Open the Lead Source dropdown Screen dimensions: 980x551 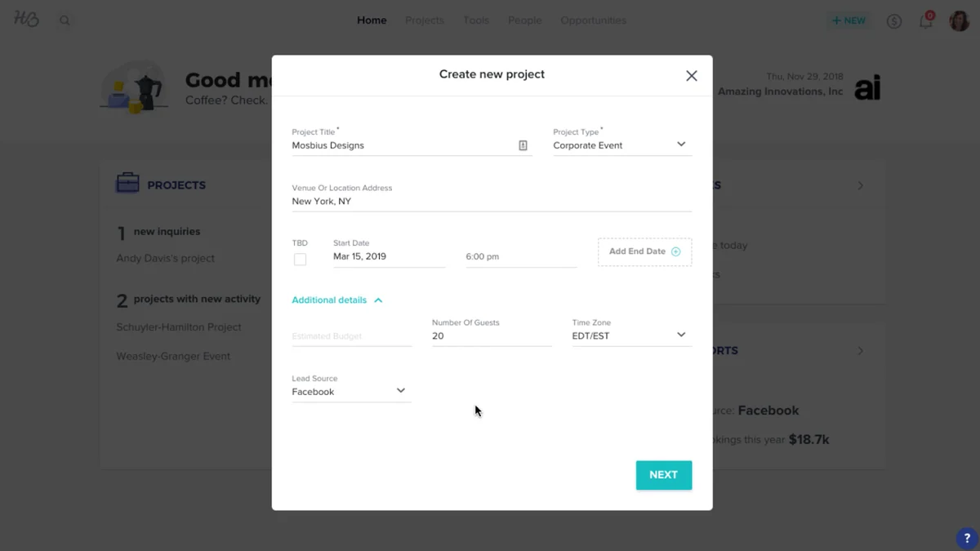coord(351,392)
